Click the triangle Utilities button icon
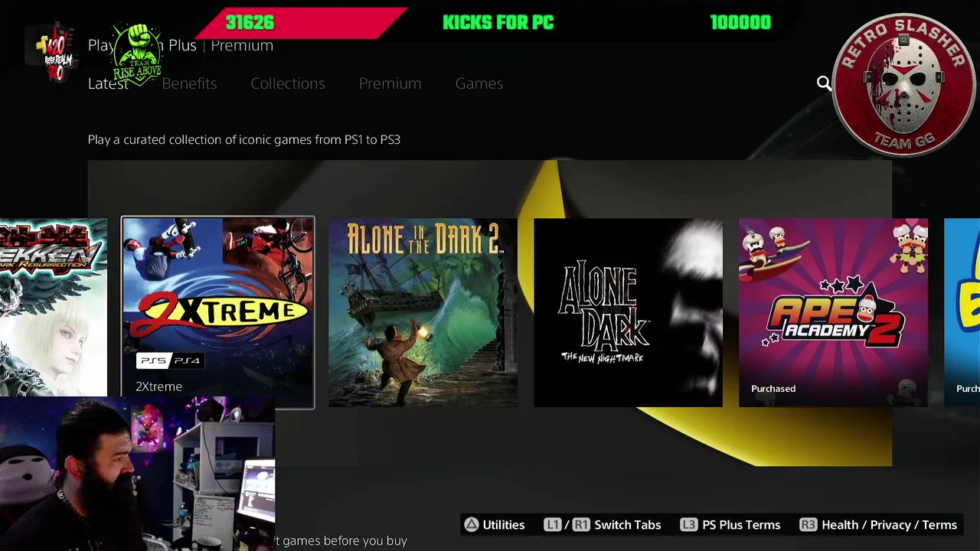980x551 pixels. 472,525
